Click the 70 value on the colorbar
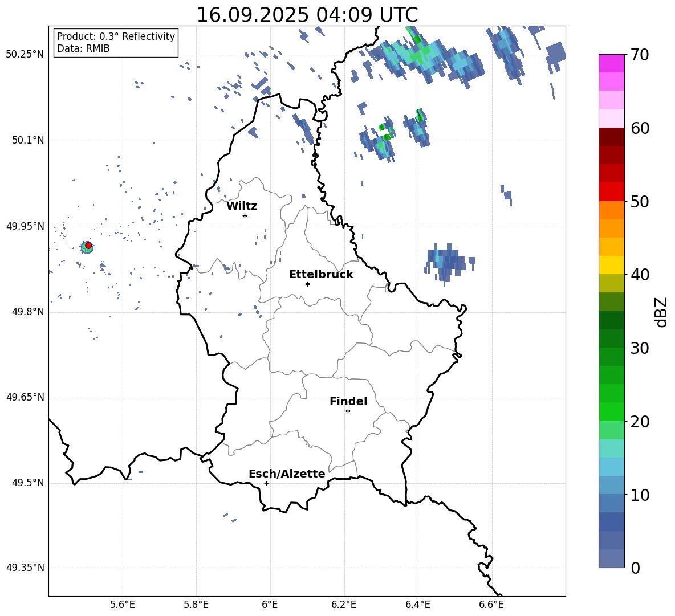This screenshot has height=616, width=675. (640, 55)
